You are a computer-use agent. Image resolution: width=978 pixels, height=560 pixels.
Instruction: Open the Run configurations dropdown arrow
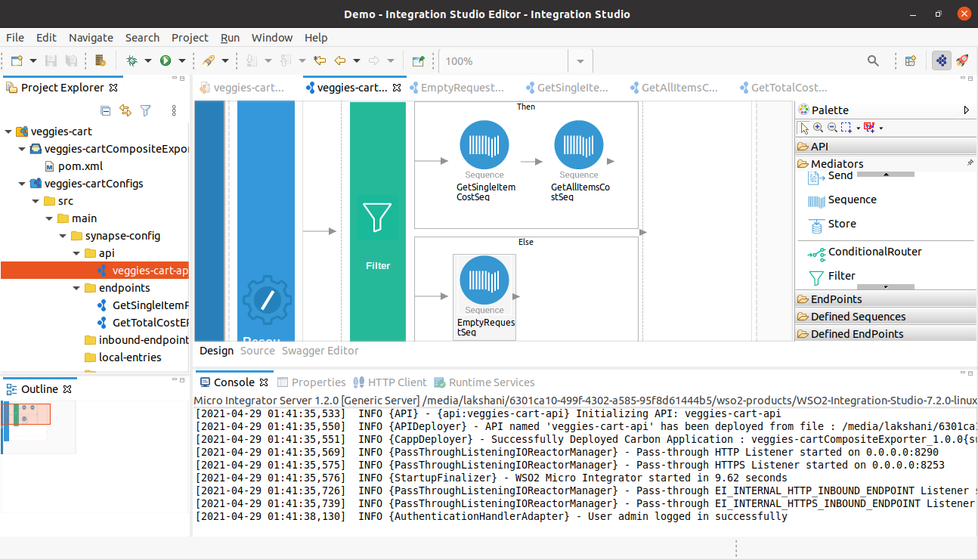point(181,60)
